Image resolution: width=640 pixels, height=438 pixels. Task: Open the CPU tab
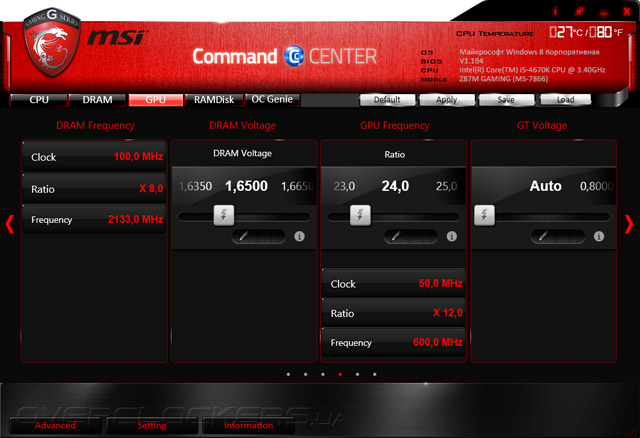tap(39, 100)
